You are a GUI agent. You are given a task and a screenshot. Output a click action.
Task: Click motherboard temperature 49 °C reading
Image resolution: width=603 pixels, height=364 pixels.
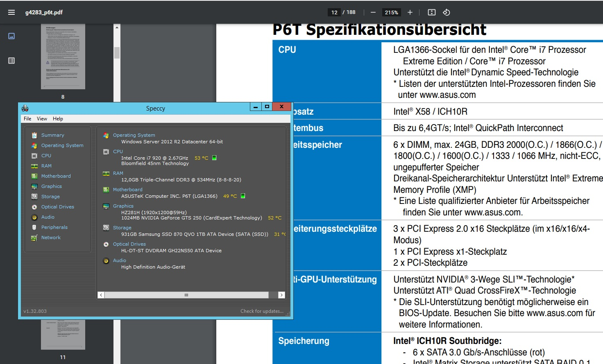230,196
